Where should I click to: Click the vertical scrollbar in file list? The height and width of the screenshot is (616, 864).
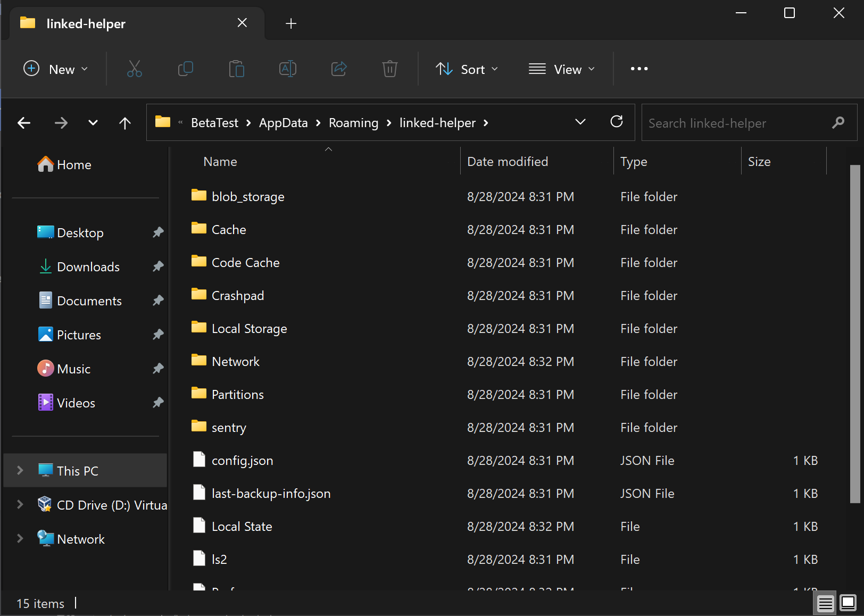point(855,334)
